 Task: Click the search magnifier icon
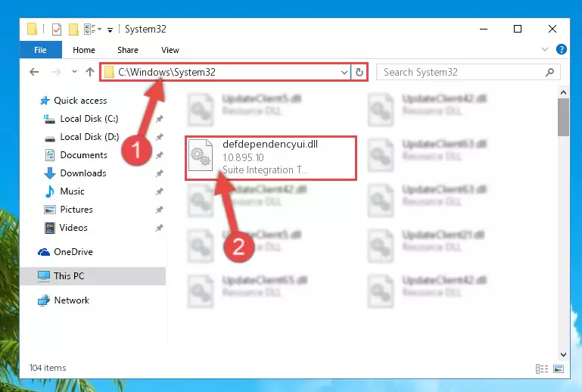pyautogui.click(x=549, y=72)
